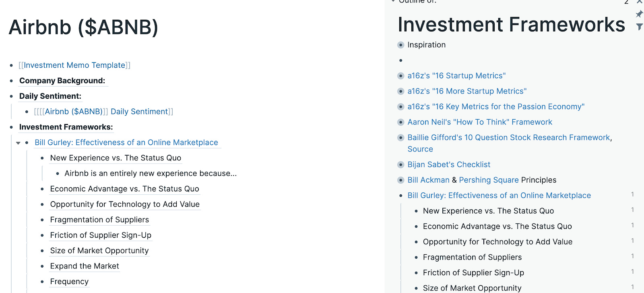Click reference count beside sidebar New Experience row
The image size is (644, 293).
click(632, 210)
